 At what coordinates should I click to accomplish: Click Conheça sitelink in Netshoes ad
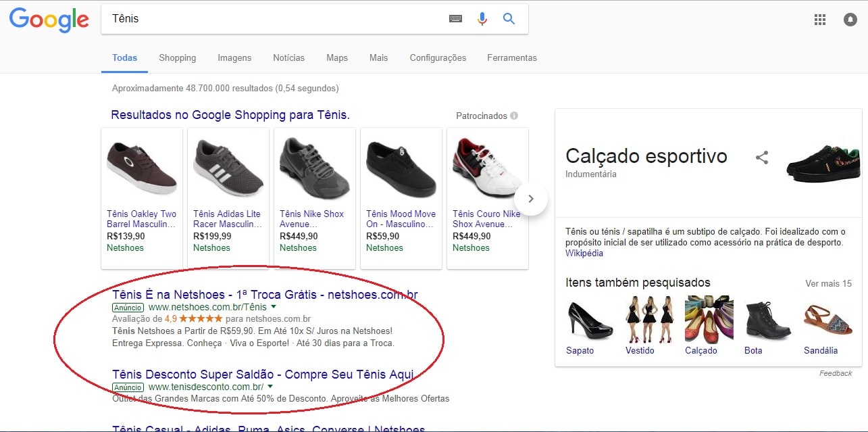click(205, 343)
